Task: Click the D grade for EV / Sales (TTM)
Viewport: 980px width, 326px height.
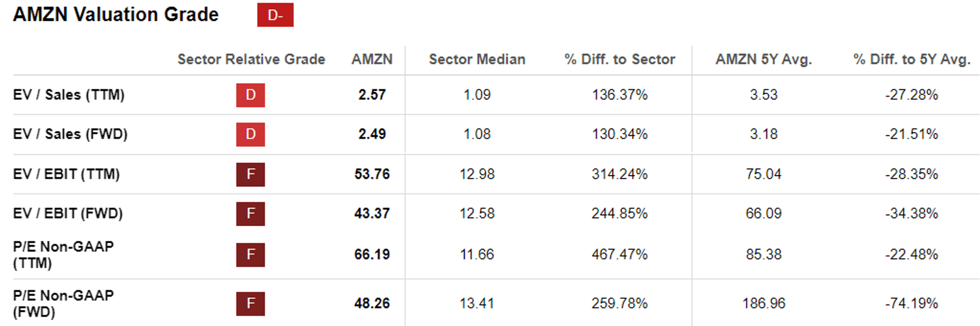Action: click(x=250, y=95)
